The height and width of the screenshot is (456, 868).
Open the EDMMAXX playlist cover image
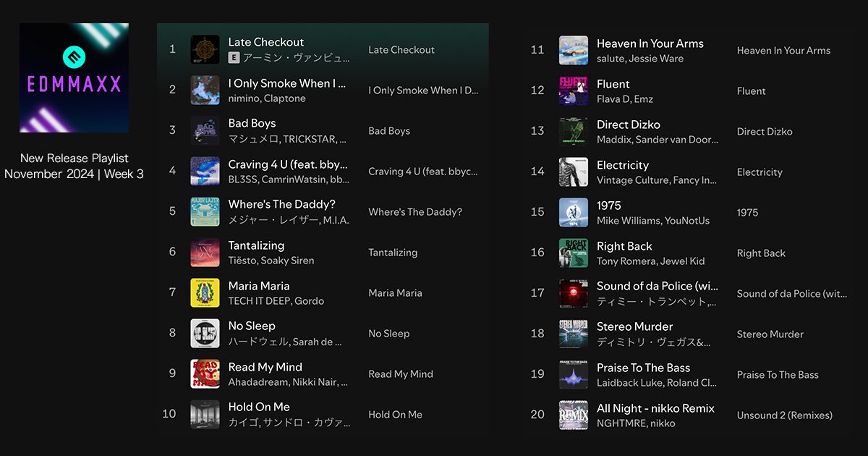coord(74,78)
